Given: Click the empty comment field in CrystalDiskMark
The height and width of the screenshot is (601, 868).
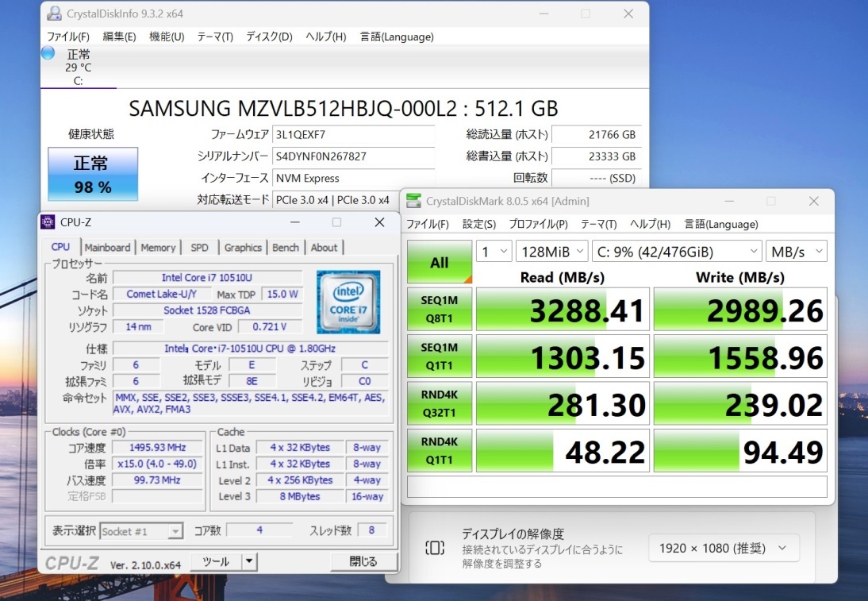Looking at the screenshot, I should click(x=617, y=487).
